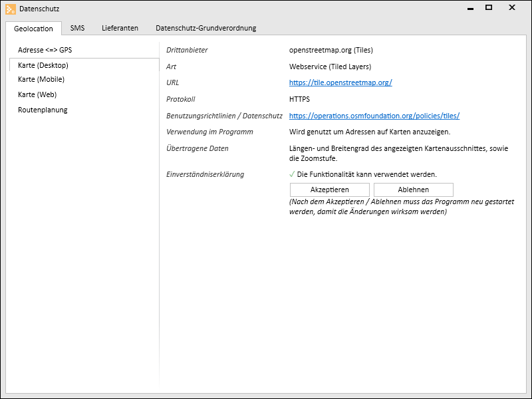This screenshot has width=532, height=399.
Task: Click 'Die Funktionalität kann verwendet werden.' status text
Action: tap(367, 174)
